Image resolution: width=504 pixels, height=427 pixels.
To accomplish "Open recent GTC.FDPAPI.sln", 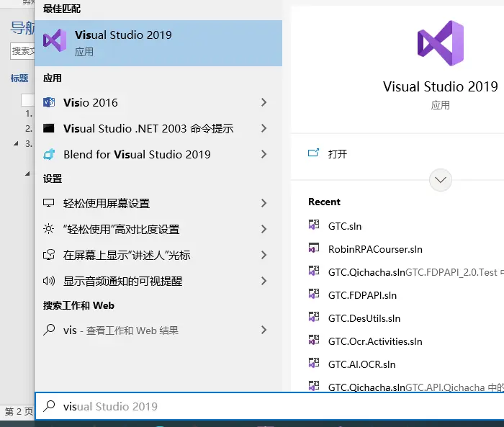I will [362, 295].
